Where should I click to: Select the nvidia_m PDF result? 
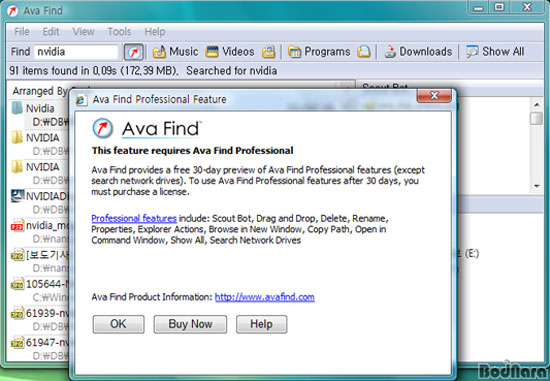point(39,232)
